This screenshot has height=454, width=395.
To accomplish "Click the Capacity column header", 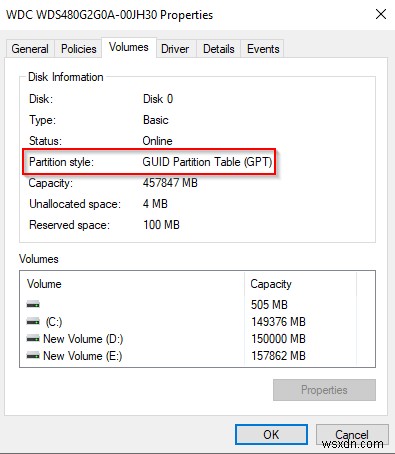I will (300, 284).
